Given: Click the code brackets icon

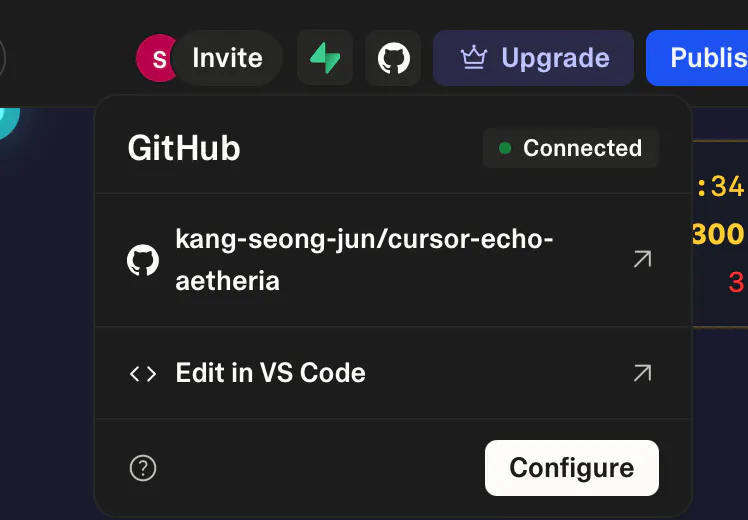Looking at the screenshot, I should [143, 374].
